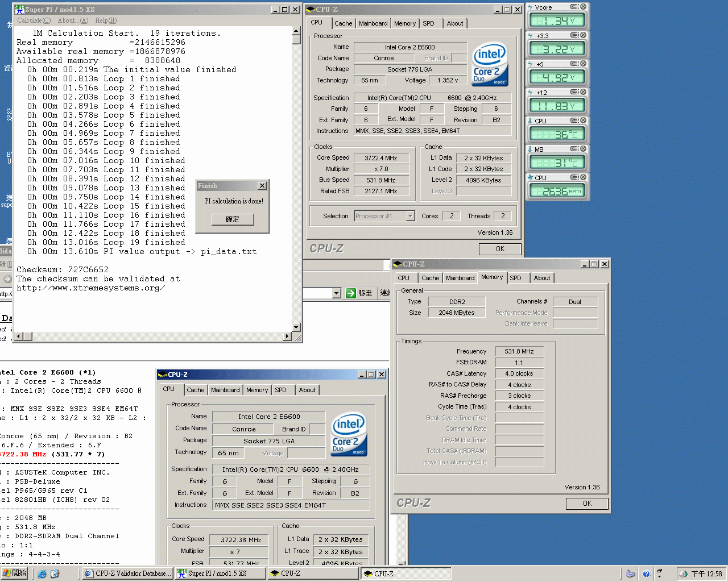The height and width of the screenshot is (582, 728).
Task: Click the Memory Frequency 531.8 MHz field
Action: pos(519,351)
